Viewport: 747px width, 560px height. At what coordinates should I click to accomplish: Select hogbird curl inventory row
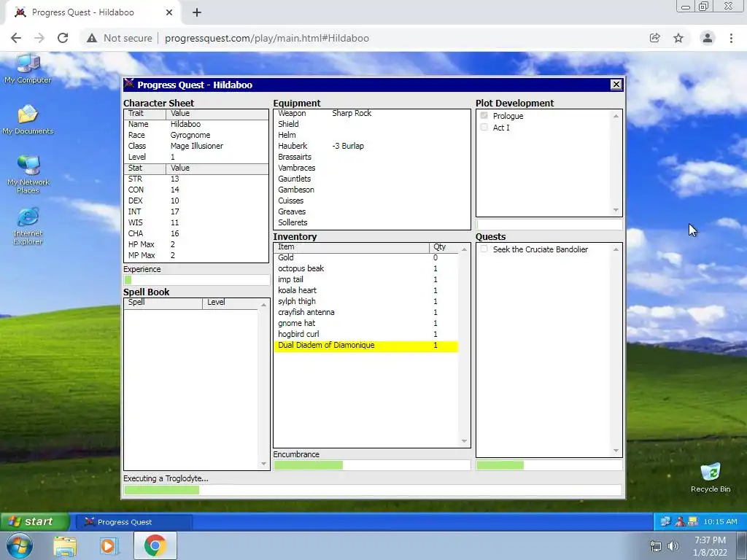point(366,334)
